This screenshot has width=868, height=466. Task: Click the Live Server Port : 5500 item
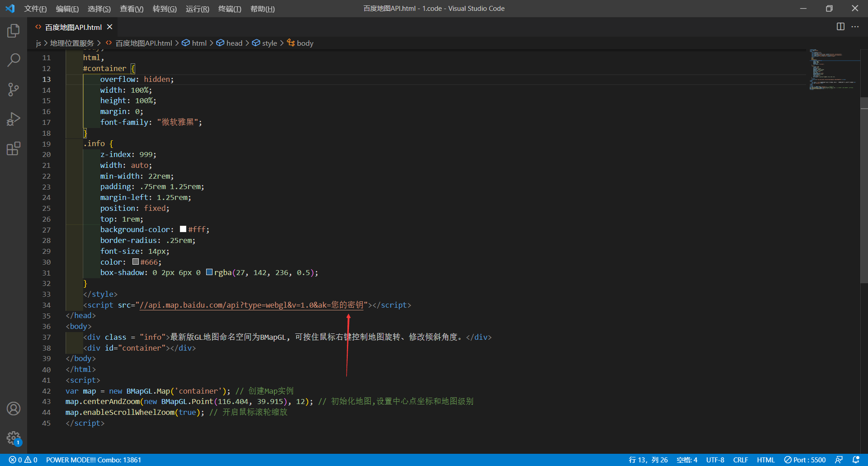(x=805, y=460)
